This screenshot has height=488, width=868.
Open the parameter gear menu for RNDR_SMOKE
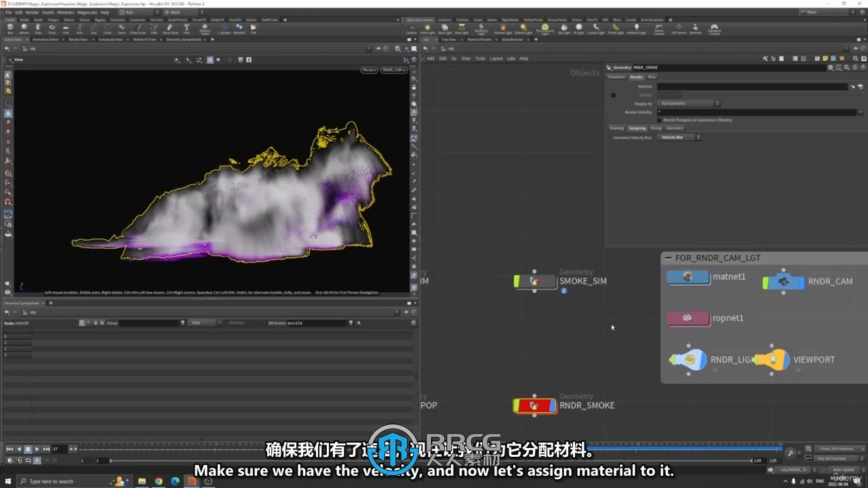pos(830,68)
